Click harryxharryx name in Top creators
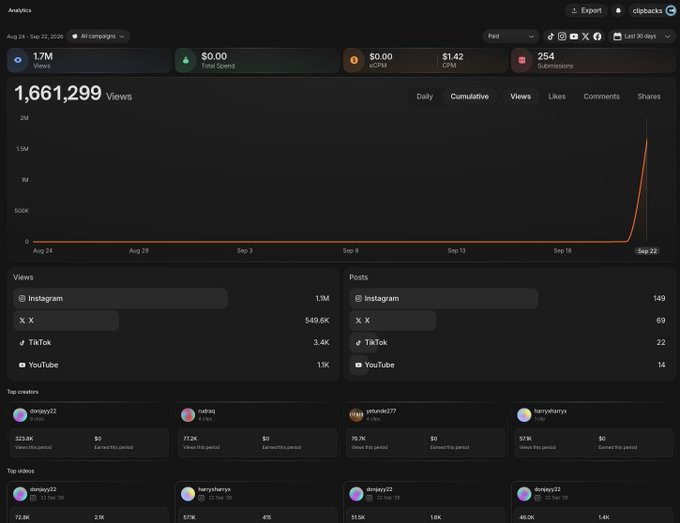The width and height of the screenshot is (680, 523). point(550,411)
